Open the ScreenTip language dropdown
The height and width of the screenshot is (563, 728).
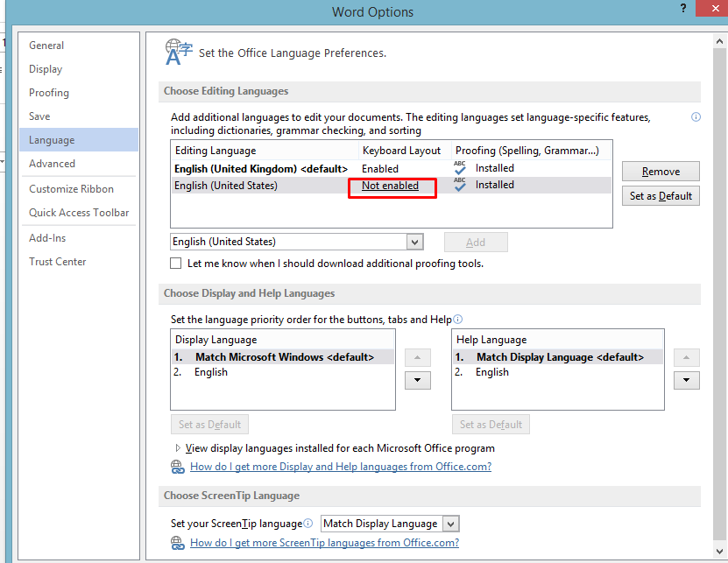(x=450, y=524)
